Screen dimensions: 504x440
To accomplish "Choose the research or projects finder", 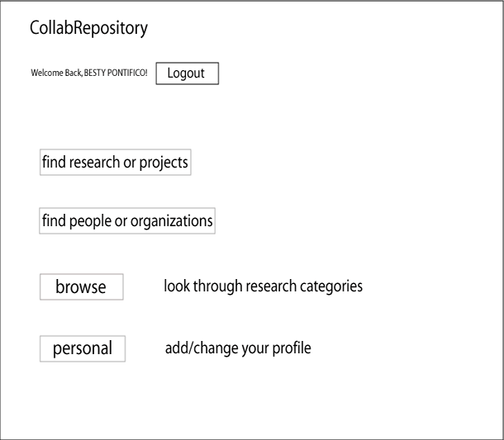I will point(116,162).
